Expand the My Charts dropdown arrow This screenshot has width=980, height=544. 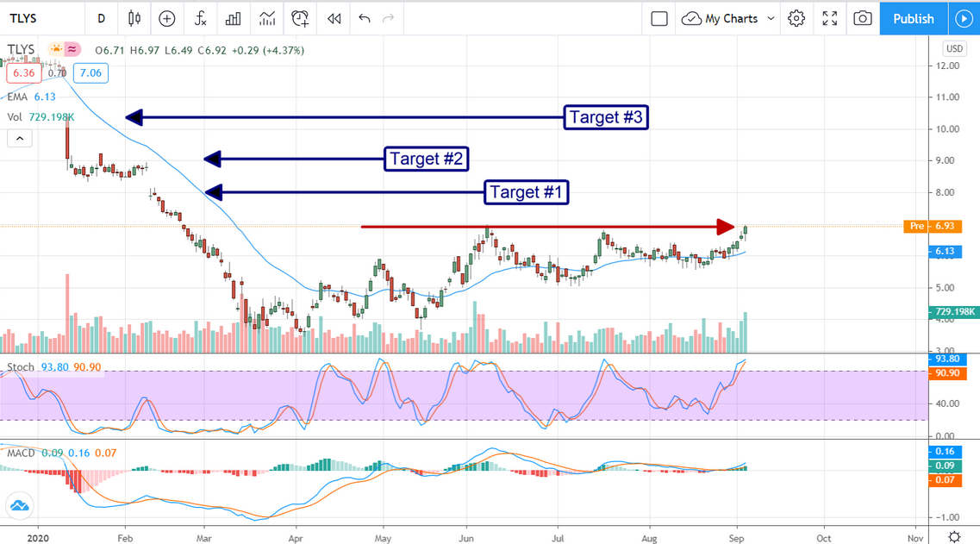click(x=771, y=19)
